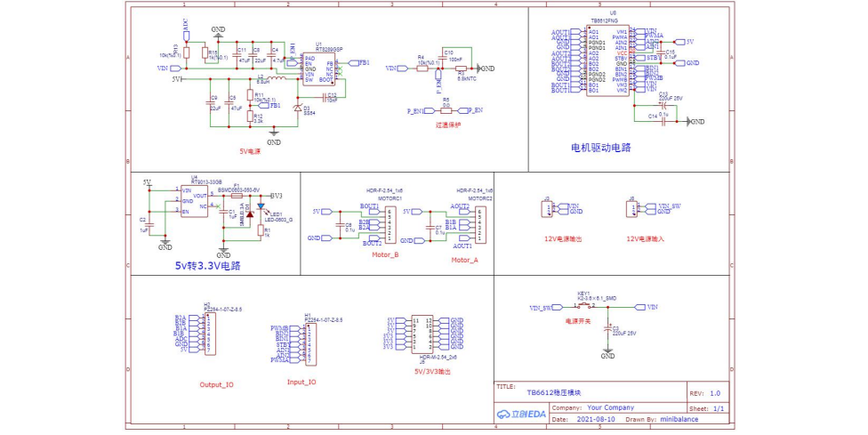This screenshot has height=435, width=868.
Task: Click capacitor C7 0.1u in Motor_A
Action: coord(430,227)
